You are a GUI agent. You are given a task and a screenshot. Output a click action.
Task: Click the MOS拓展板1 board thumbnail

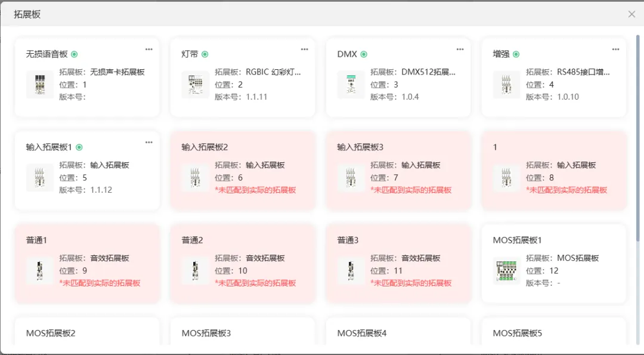point(506,271)
